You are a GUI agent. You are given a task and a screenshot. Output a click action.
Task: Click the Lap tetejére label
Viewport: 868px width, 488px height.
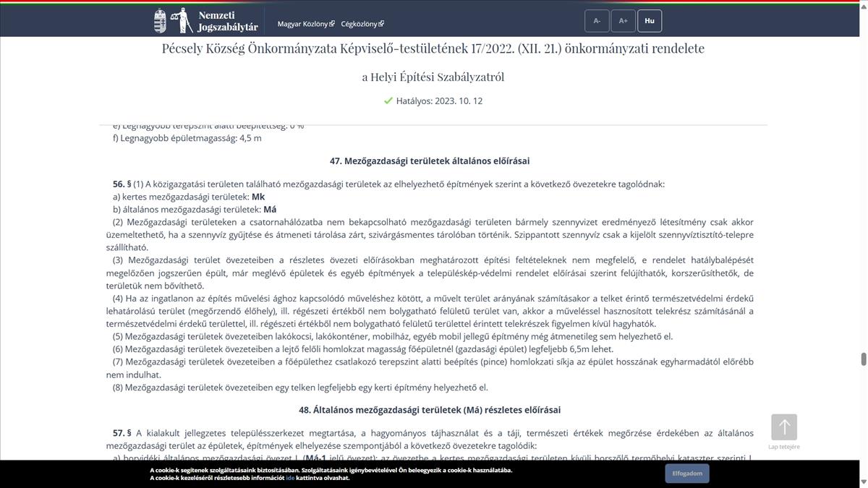(x=784, y=447)
